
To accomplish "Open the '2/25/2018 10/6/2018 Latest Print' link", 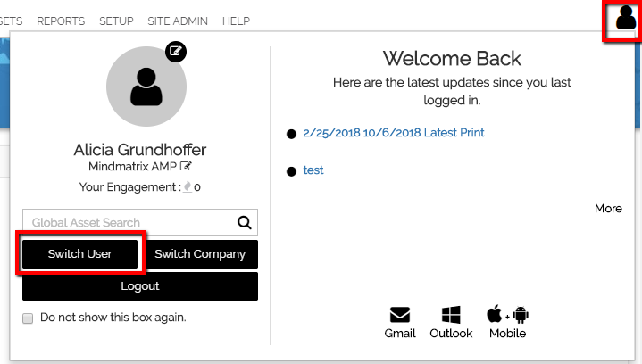I will coord(394,133).
